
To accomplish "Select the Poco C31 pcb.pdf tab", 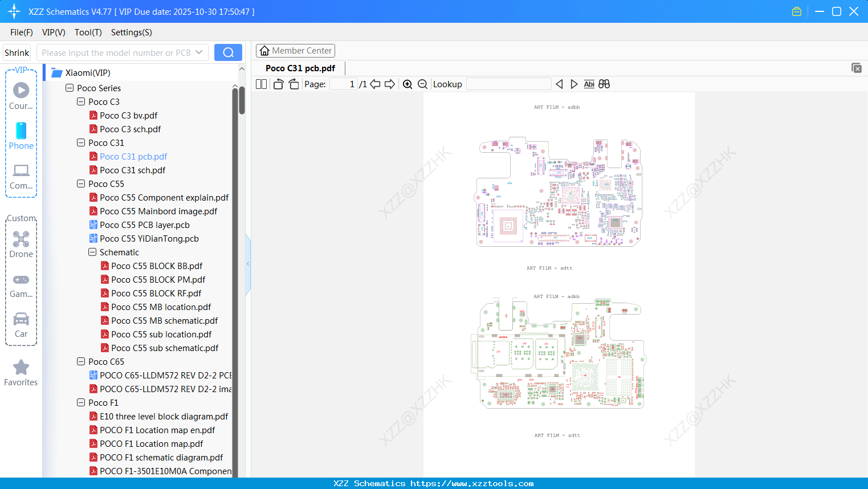I will pos(300,68).
